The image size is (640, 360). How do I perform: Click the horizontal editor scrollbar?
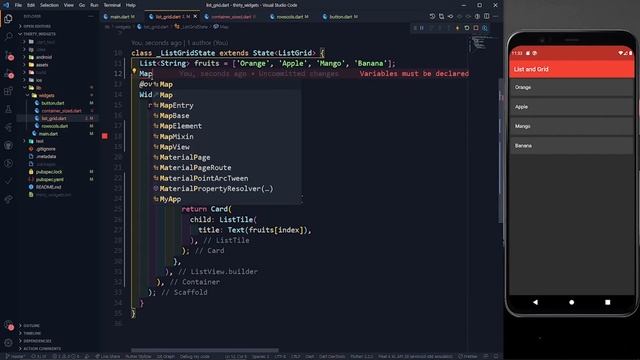(x=205, y=350)
